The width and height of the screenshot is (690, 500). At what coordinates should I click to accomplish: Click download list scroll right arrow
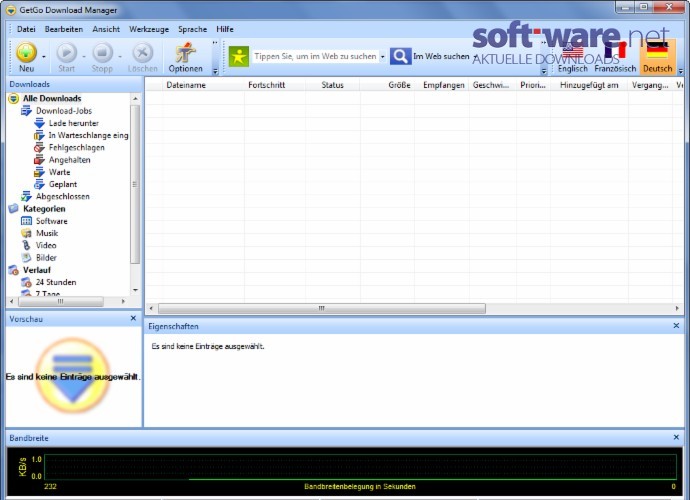pos(677,308)
